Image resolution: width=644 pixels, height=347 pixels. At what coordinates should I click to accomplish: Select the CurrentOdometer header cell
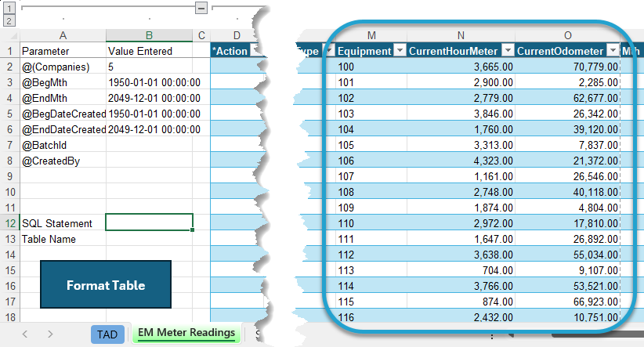click(x=567, y=51)
